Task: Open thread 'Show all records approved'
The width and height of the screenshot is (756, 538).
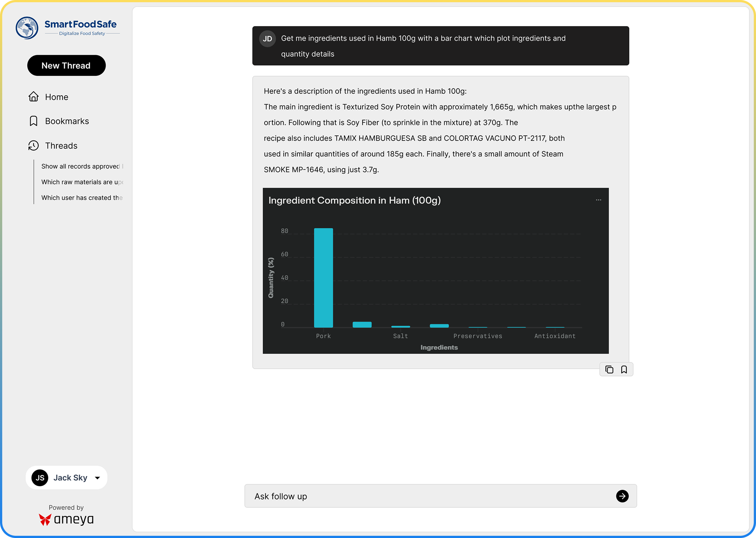Action: (81, 166)
